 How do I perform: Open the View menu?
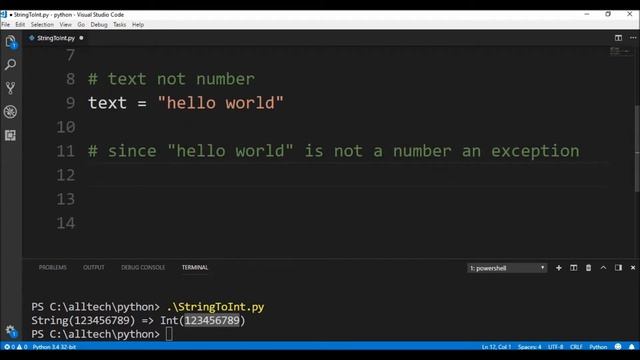pyautogui.click(x=65, y=24)
